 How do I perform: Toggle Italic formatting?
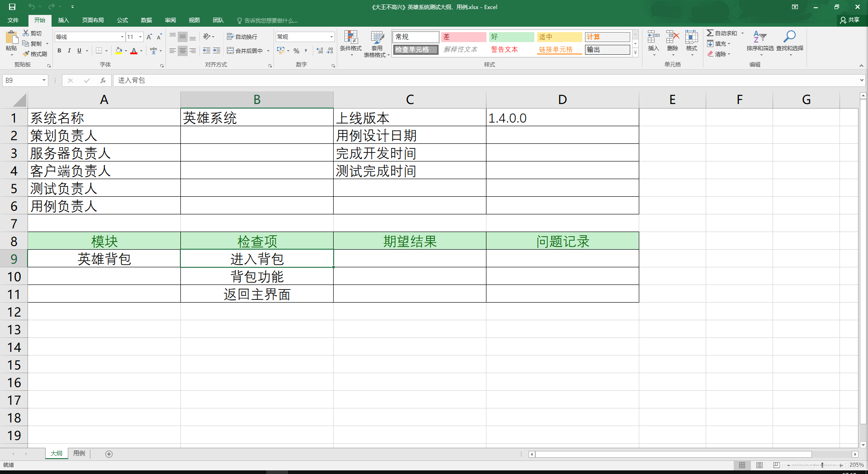point(69,51)
